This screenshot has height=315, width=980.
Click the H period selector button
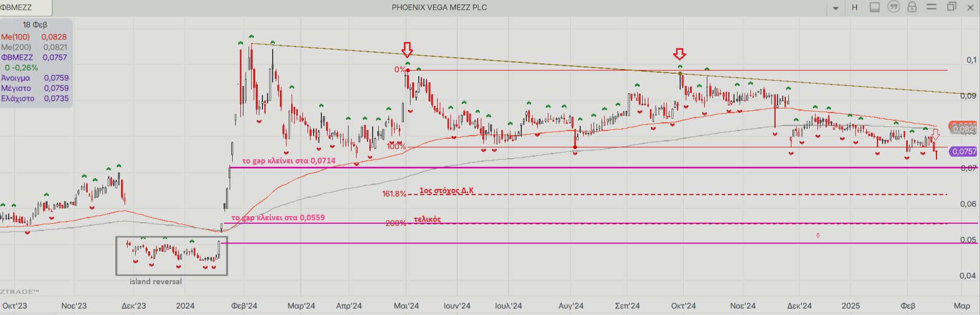[x=854, y=7]
